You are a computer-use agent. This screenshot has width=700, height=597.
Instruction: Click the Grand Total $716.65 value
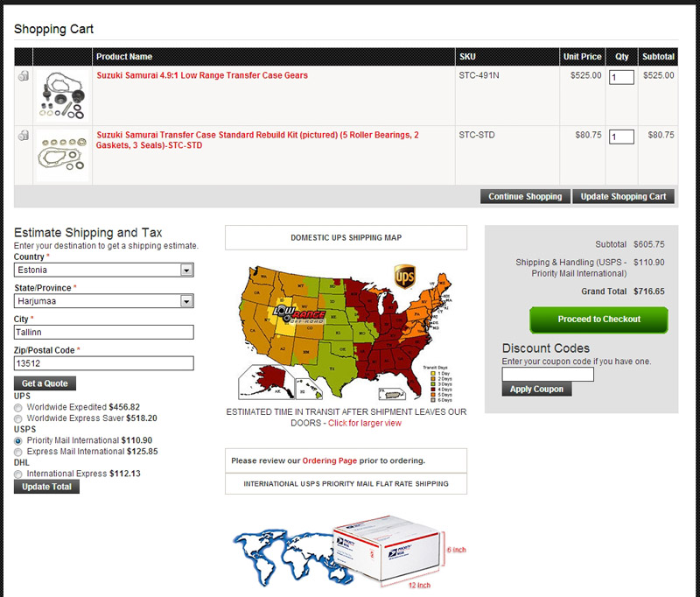pyautogui.click(x=648, y=291)
